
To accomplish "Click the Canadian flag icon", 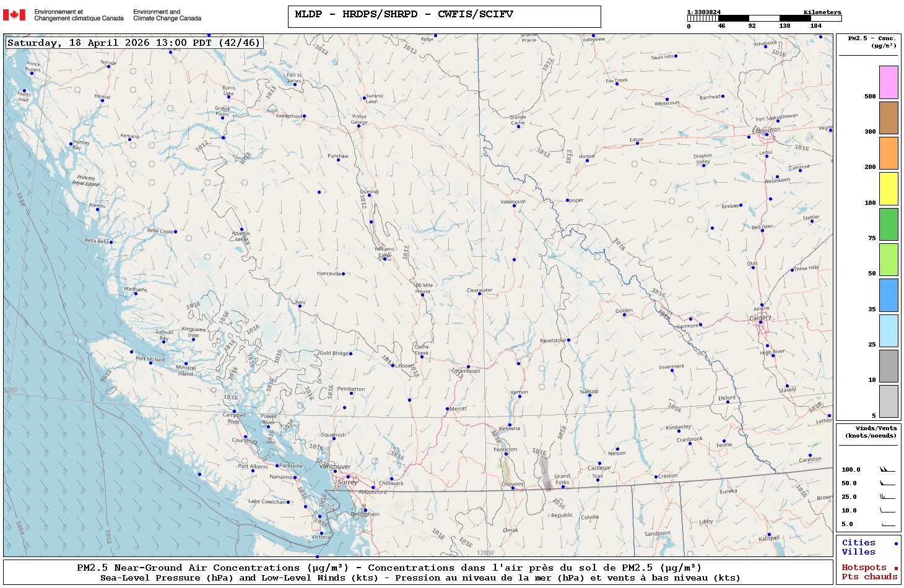I will [14, 15].
